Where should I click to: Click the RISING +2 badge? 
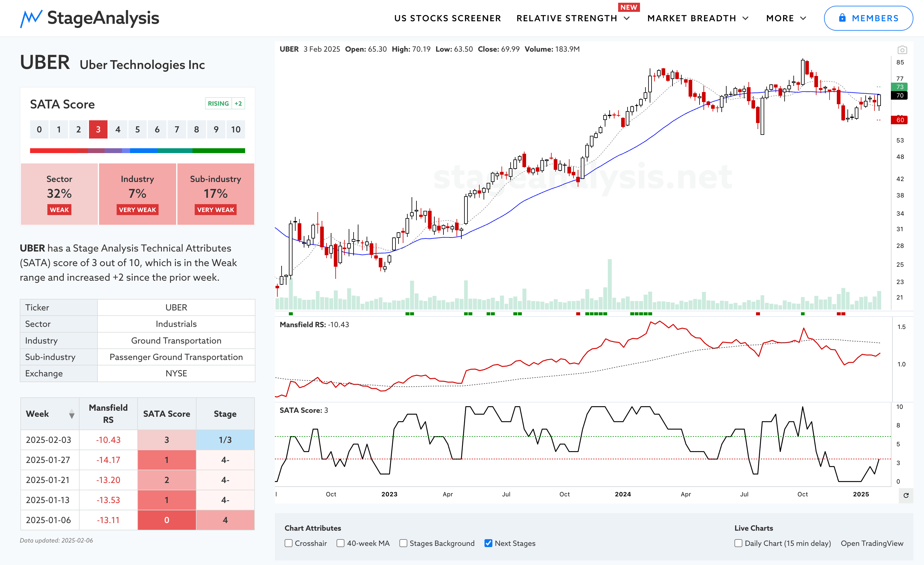coord(225,104)
